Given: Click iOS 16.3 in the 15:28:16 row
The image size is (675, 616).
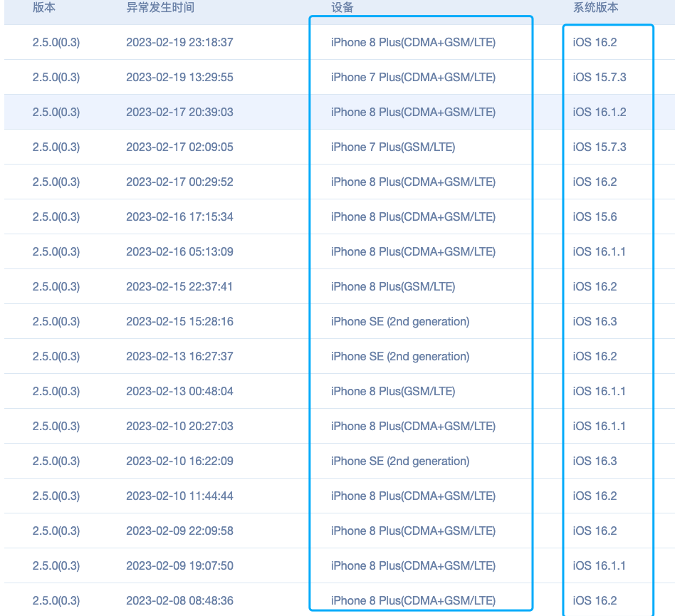Looking at the screenshot, I should (x=595, y=321).
